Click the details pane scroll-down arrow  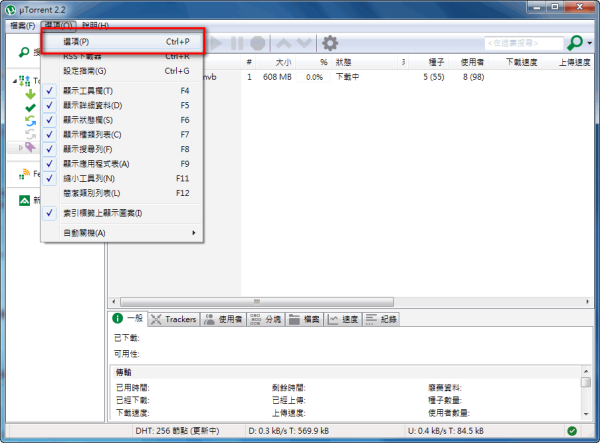(586, 414)
